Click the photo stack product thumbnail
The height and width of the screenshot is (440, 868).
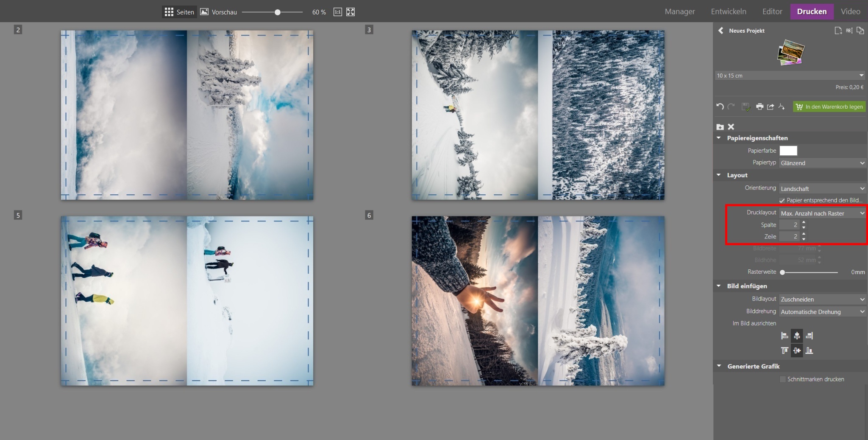[791, 53]
